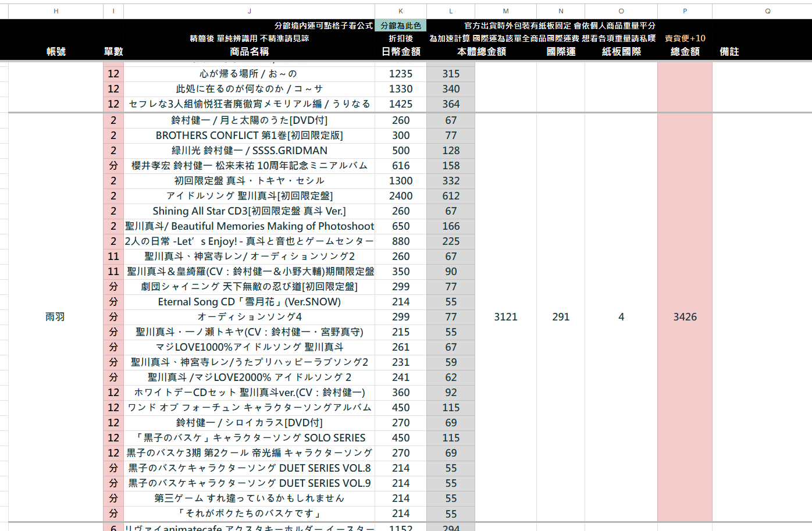Click the 日幣金額 header cell

click(x=401, y=52)
